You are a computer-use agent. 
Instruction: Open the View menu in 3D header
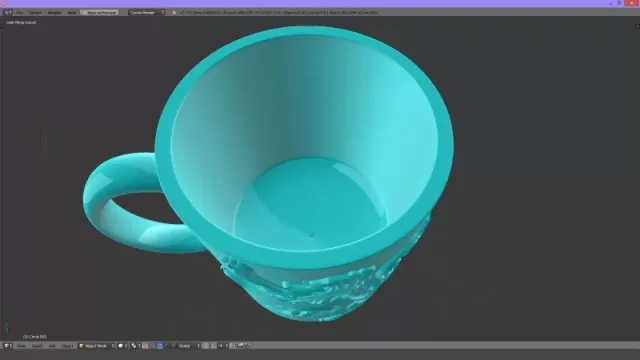tap(21, 346)
